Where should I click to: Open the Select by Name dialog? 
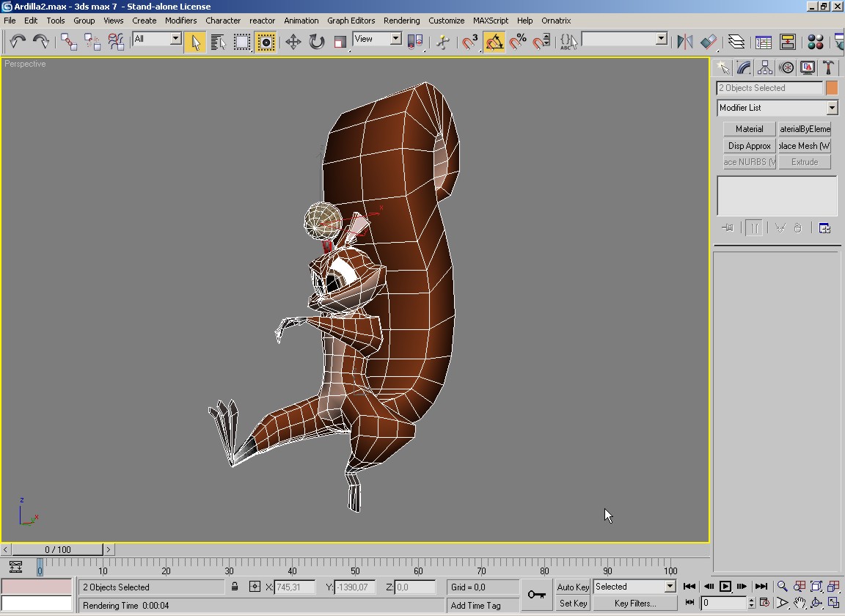click(219, 42)
